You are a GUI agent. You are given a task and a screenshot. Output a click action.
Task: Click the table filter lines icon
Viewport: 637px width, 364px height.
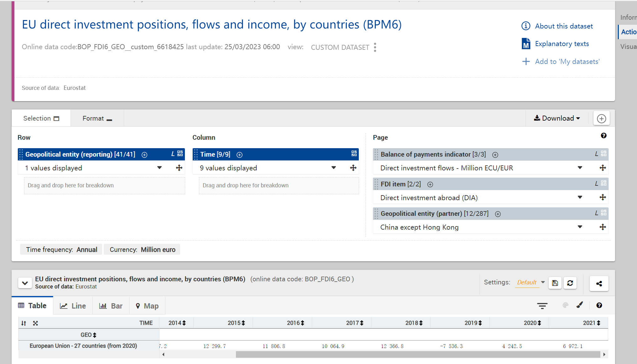coord(542,306)
